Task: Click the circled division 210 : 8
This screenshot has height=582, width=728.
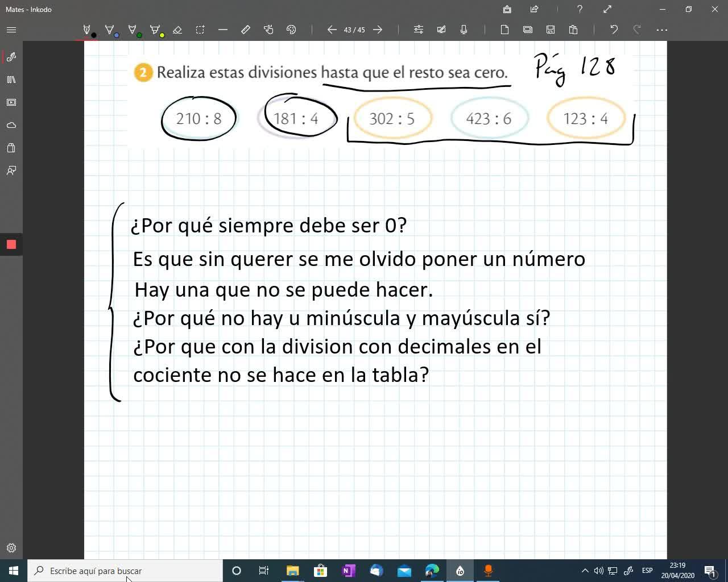Action: (x=198, y=118)
